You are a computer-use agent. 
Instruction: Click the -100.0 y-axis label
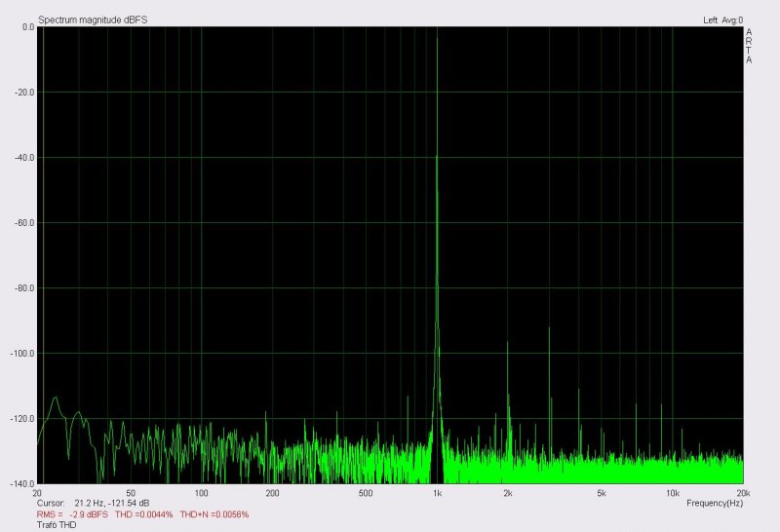22,354
